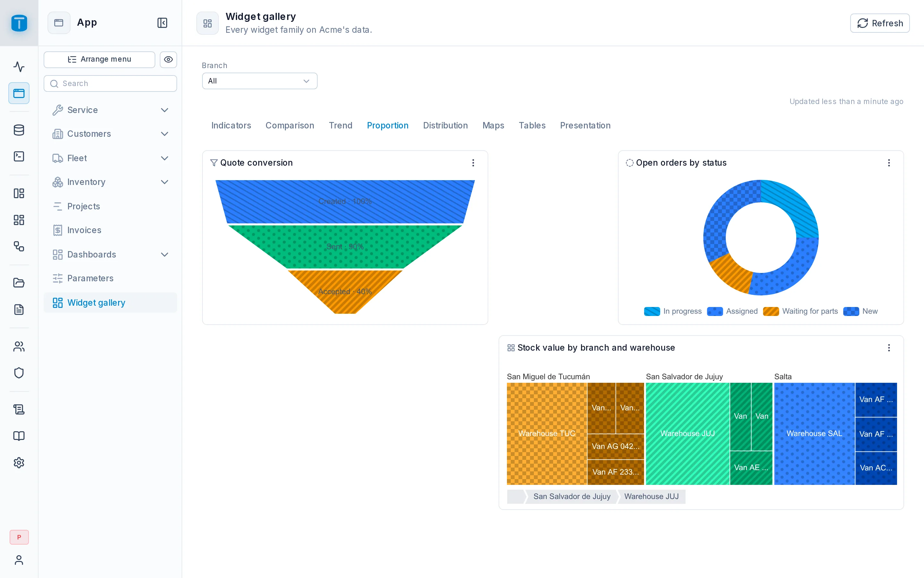Click the red P badge at bottom left

tap(19, 537)
